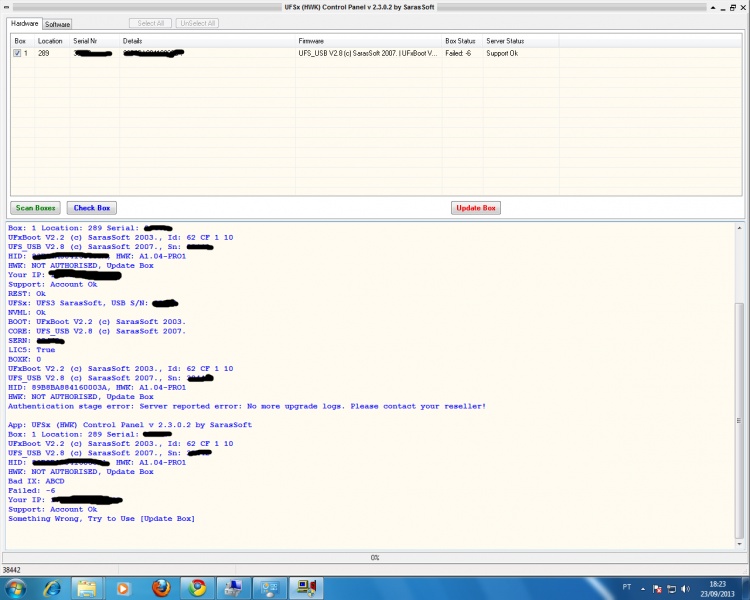
Task: Open Windows Media Player from taskbar
Action: (123, 588)
